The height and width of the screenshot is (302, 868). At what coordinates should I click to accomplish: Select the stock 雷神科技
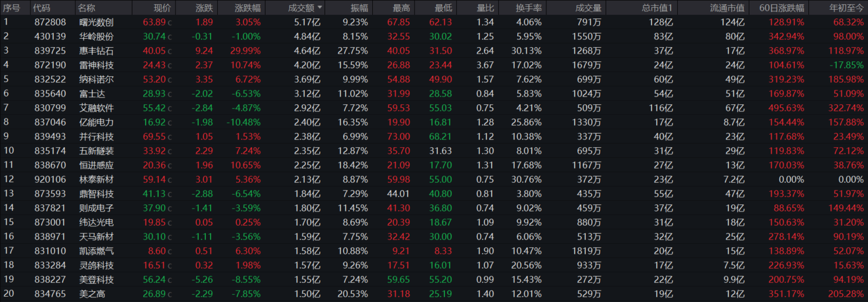point(96,65)
